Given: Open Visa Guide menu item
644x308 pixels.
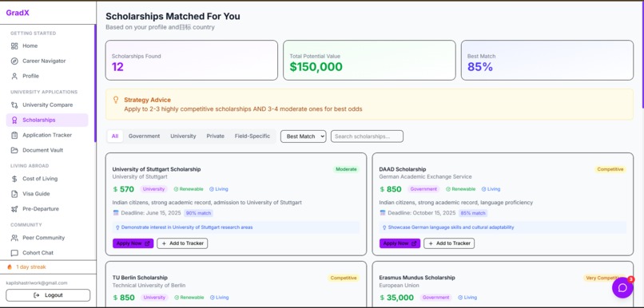Looking at the screenshot, I should pos(47,194).
